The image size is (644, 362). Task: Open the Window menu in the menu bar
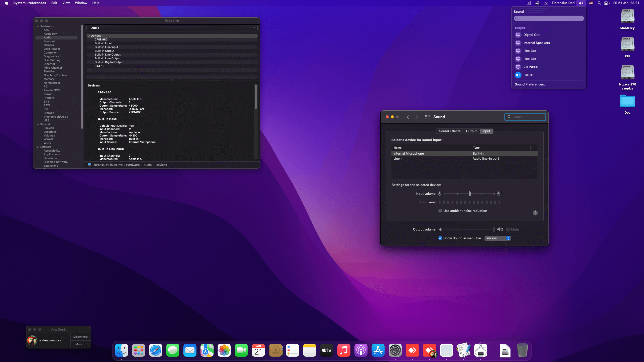(81, 3)
